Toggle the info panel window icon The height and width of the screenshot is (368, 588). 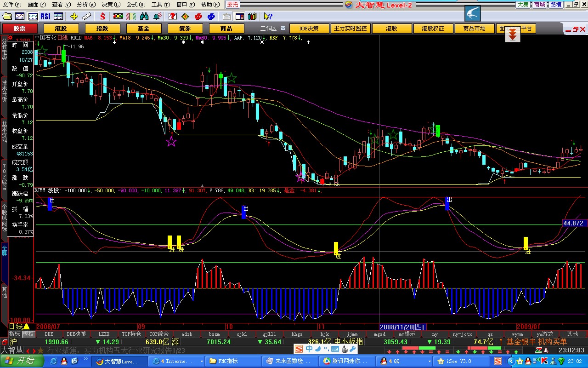click(239, 17)
